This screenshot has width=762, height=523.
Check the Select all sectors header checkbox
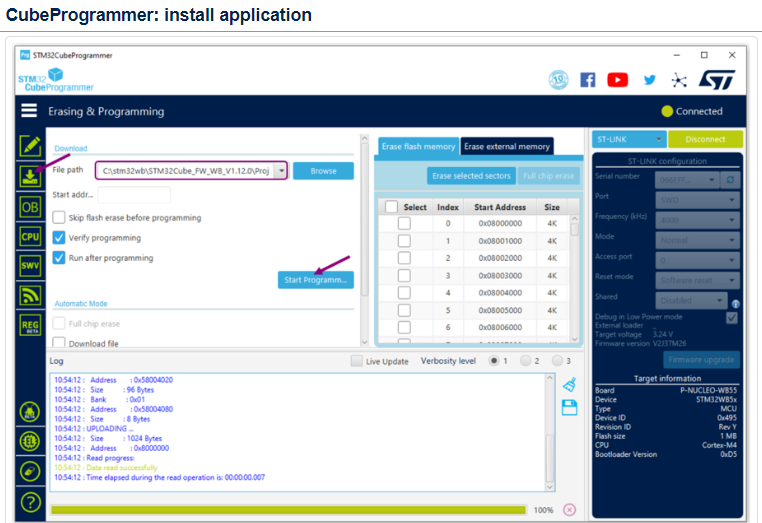[392, 207]
